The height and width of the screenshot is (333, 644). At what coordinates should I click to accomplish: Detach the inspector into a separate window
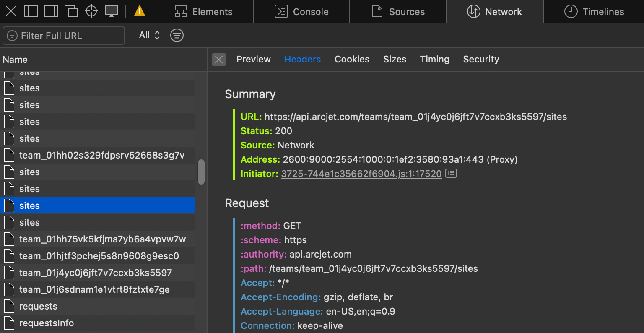pos(71,11)
